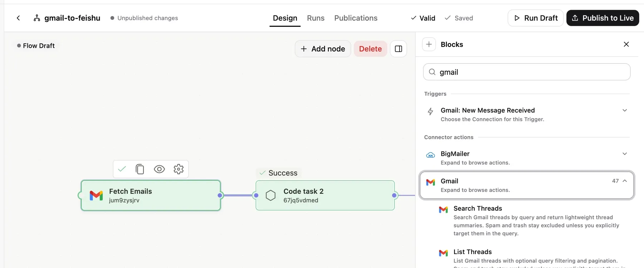This screenshot has width=644, height=268.
Task: Preview node with the eye icon
Action: [159, 169]
